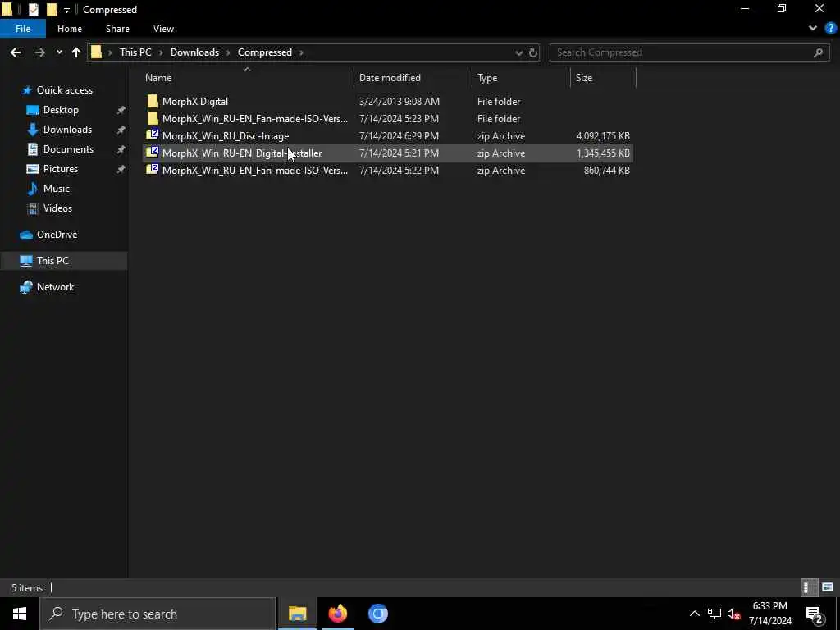This screenshot has width=840, height=630.
Task: Switch to details view layout icon
Action: (808, 587)
